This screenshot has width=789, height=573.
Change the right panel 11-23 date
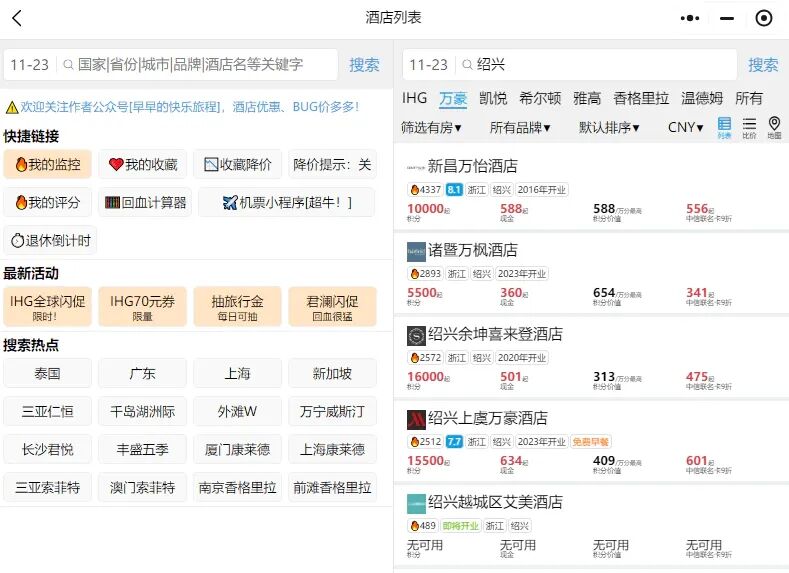tap(428, 64)
